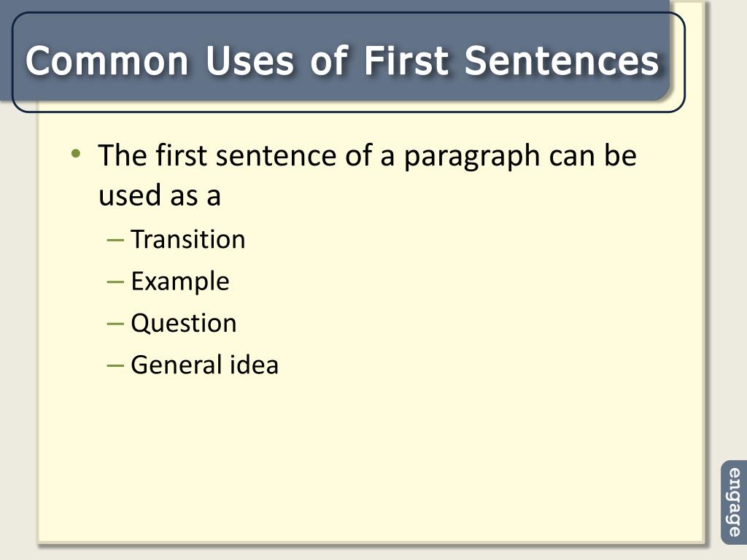Click the slide title Common Uses of First Sentences
The height and width of the screenshot is (560, 747).
tap(342, 61)
